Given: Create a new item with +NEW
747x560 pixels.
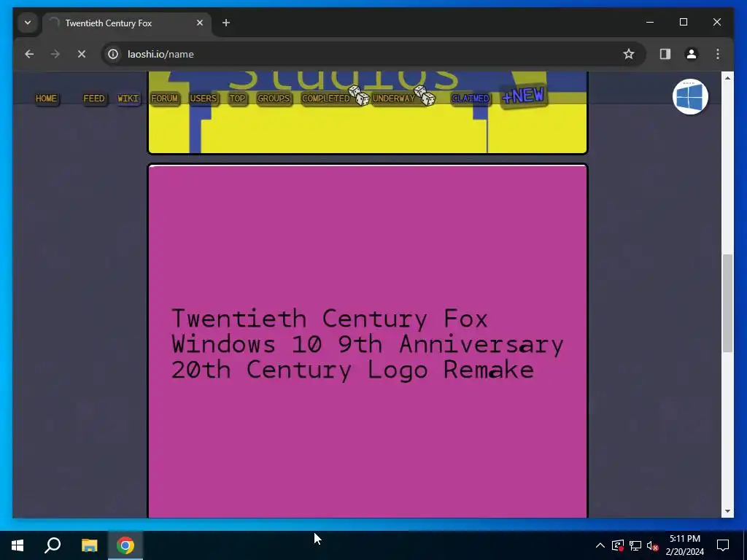Looking at the screenshot, I should pyautogui.click(x=523, y=96).
